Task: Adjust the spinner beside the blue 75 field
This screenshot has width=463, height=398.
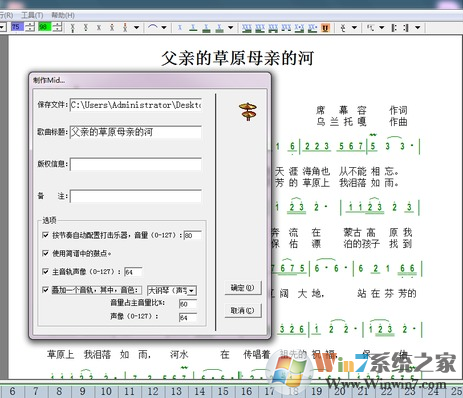Action: [x=30, y=27]
